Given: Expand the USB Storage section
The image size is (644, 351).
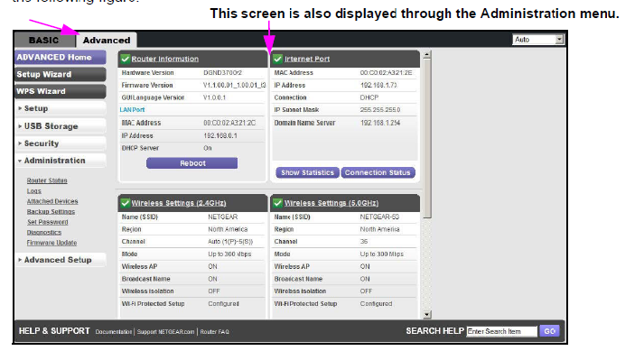Looking at the screenshot, I should (x=61, y=126).
